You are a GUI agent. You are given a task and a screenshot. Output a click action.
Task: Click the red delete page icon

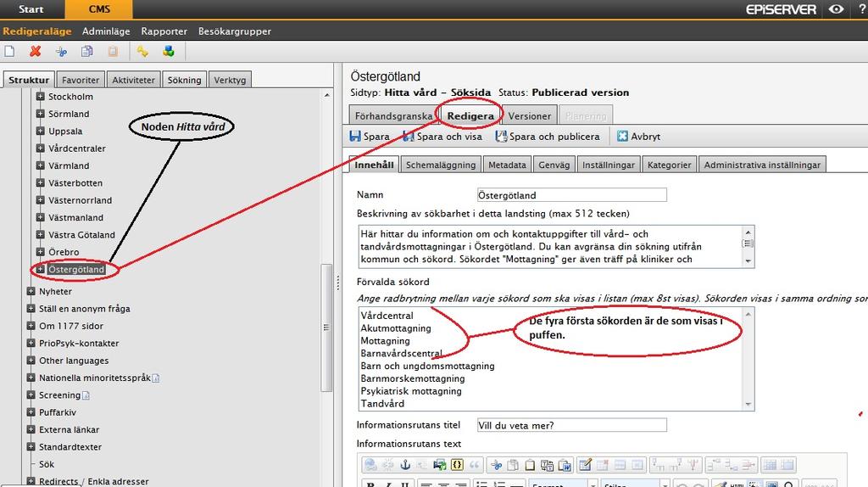coord(36,52)
